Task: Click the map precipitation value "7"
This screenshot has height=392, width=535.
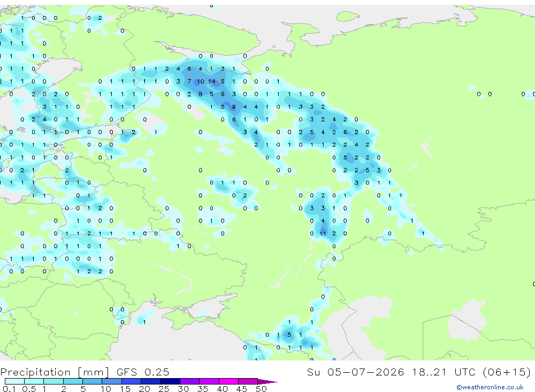Action: tap(189, 81)
